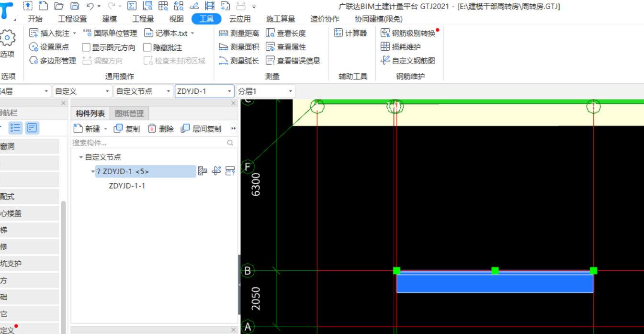The width and height of the screenshot is (644, 334).
Task: Close the component list panel
Action: coord(234,103)
